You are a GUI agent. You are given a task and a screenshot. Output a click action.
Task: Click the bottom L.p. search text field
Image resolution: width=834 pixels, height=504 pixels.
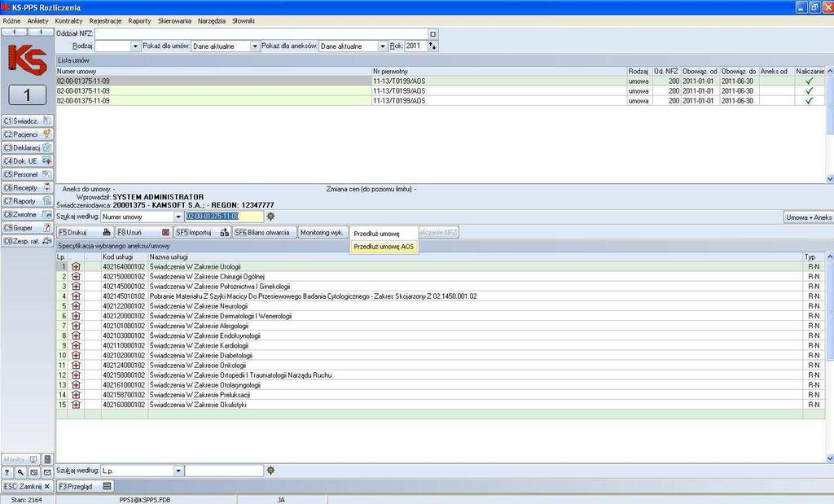coord(225,471)
